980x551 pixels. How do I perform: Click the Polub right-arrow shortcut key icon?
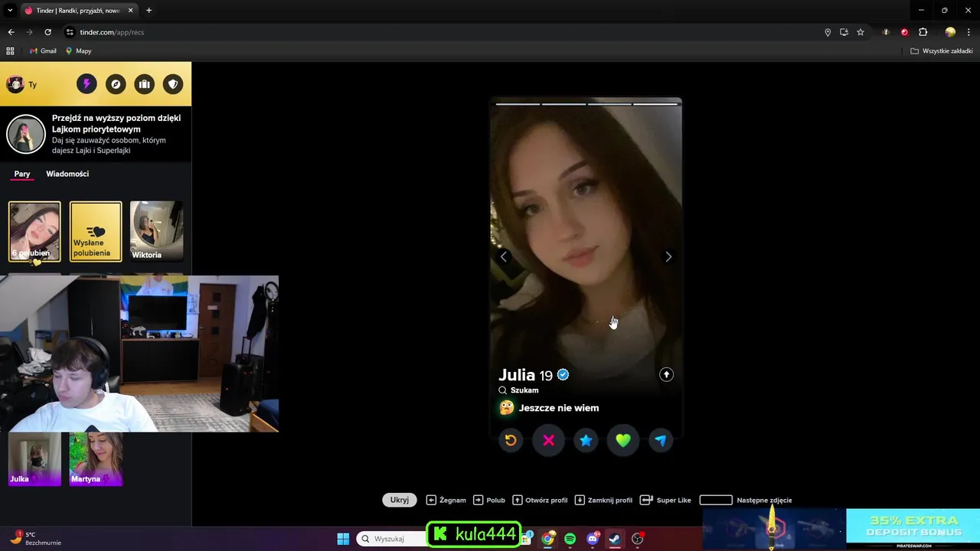click(479, 500)
